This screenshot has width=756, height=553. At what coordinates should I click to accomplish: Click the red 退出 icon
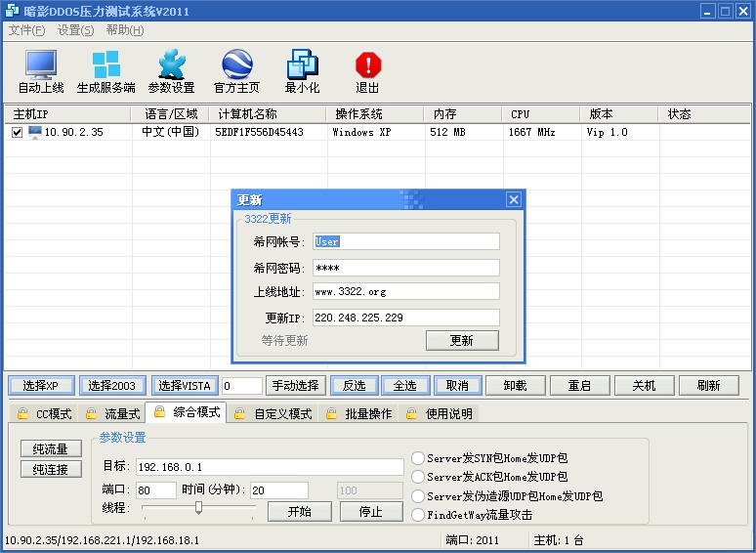pyautogui.click(x=367, y=64)
